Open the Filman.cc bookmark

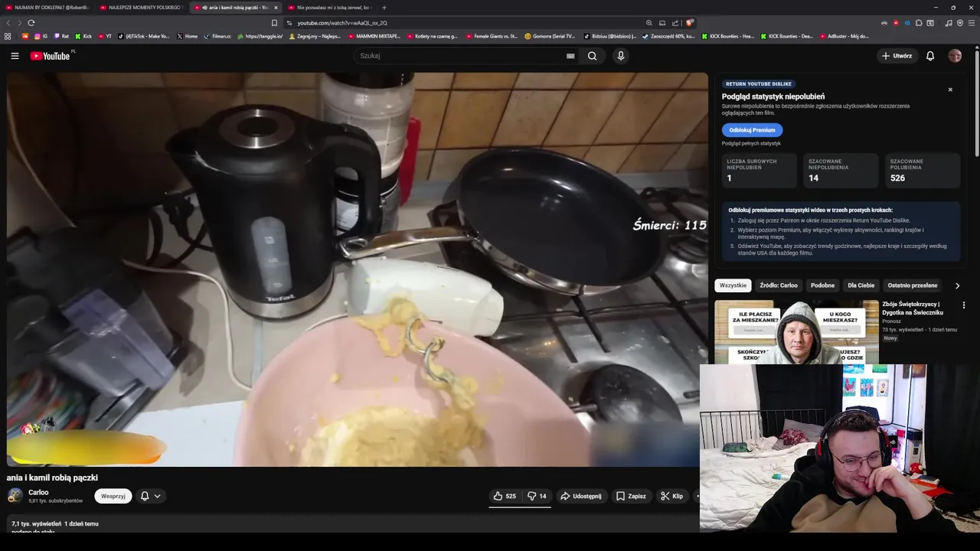pos(217,36)
